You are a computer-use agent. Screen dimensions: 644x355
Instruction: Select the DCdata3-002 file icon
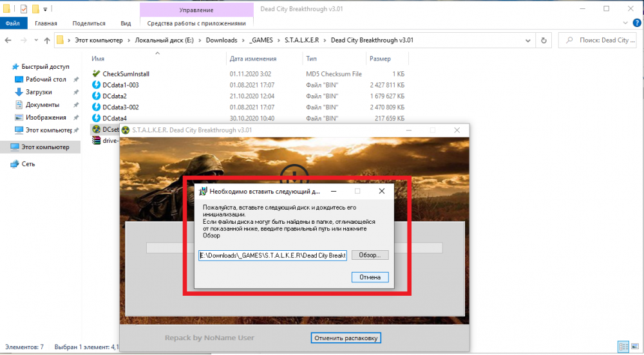(96, 107)
